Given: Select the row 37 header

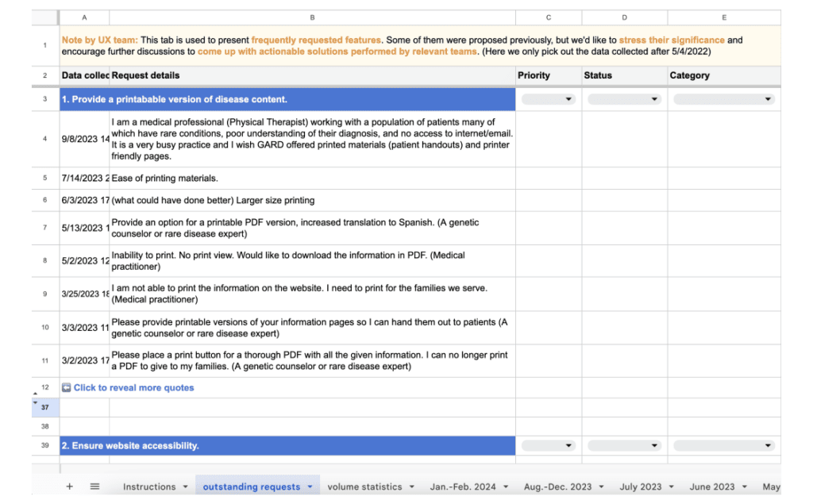Looking at the screenshot, I should [x=45, y=407].
